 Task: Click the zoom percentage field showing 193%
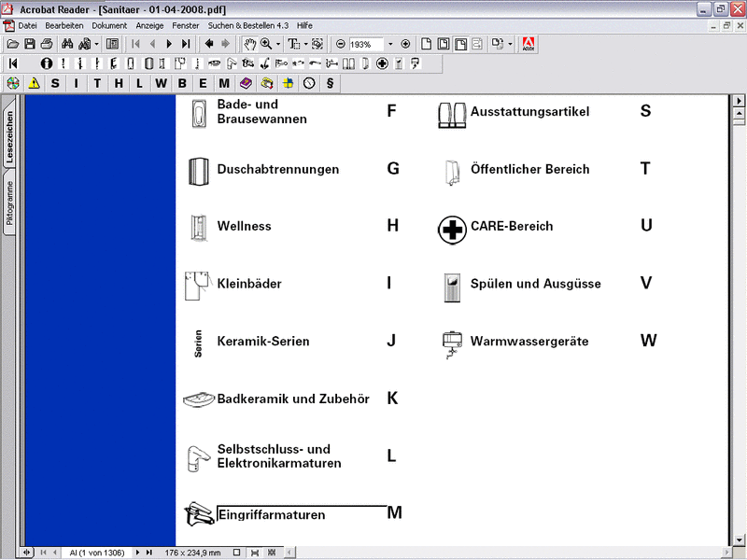point(366,44)
